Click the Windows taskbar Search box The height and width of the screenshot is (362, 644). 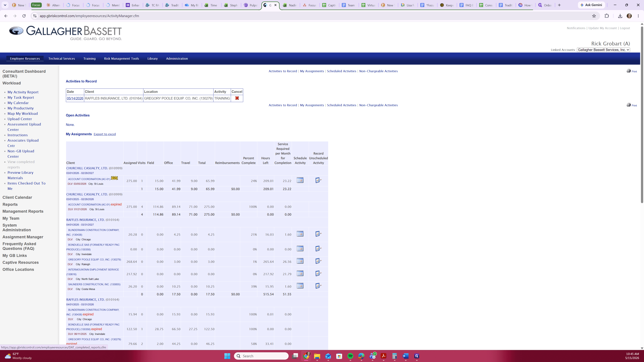261,356
